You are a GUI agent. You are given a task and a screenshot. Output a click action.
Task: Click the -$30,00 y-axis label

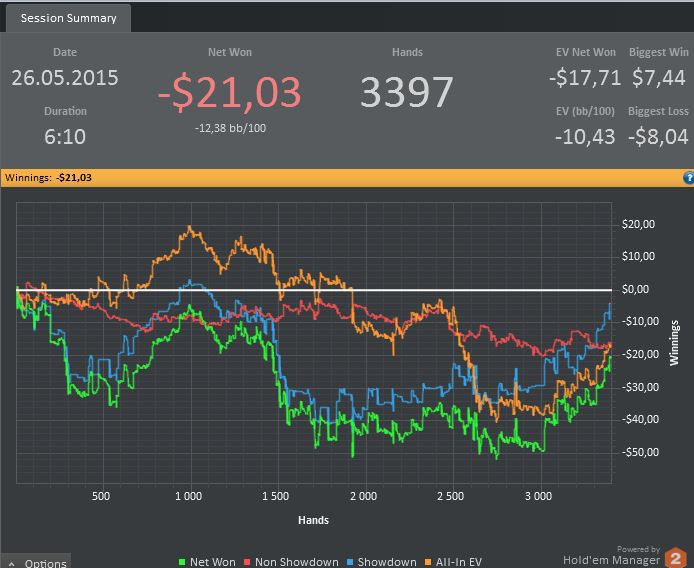click(x=640, y=387)
